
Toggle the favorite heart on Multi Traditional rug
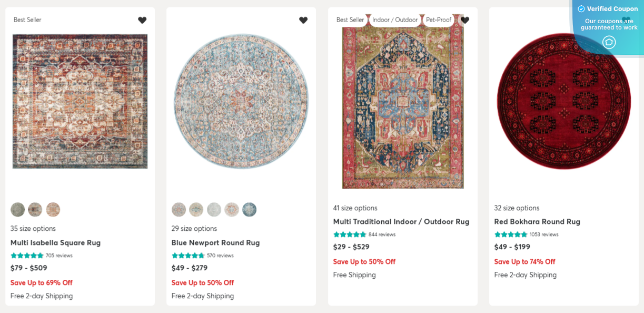(465, 20)
